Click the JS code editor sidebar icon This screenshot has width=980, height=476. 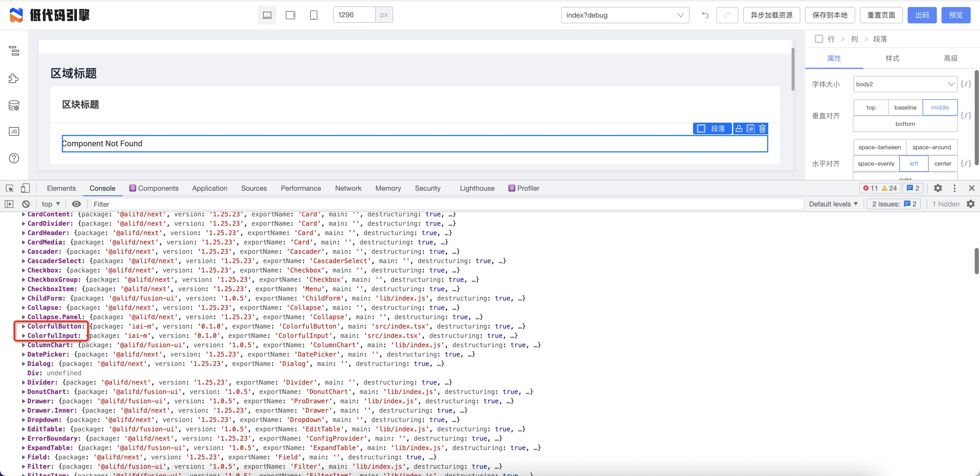(x=14, y=131)
